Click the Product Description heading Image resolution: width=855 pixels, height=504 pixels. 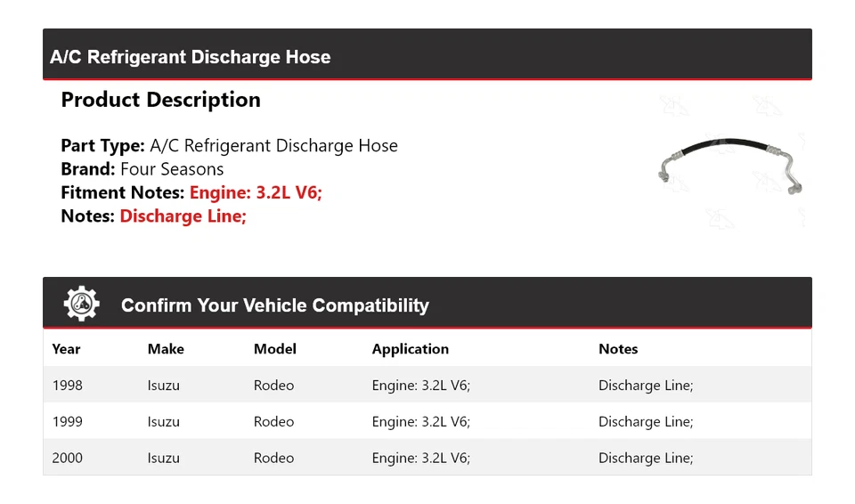pos(160,100)
